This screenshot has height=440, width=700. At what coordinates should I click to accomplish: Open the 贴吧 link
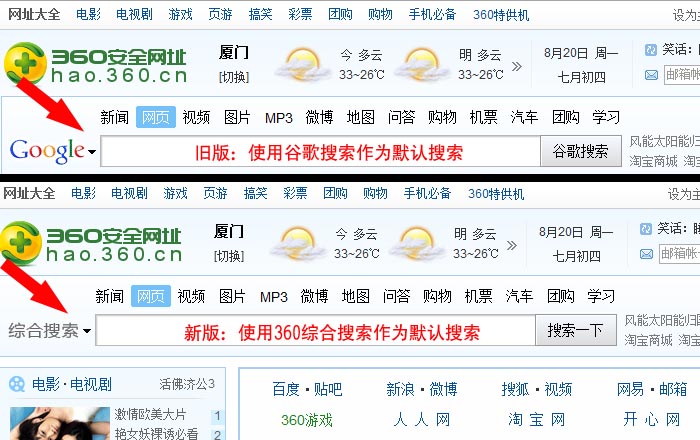click(x=328, y=389)
